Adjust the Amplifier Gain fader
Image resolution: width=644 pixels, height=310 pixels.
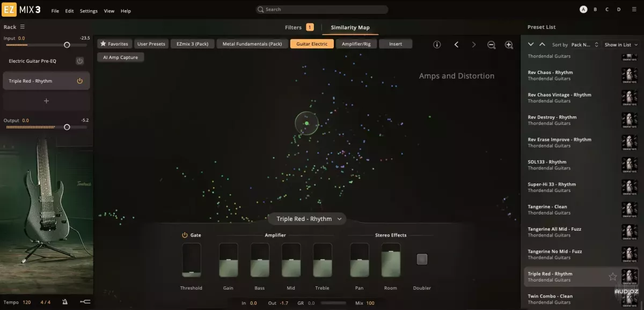pos(228,260)
